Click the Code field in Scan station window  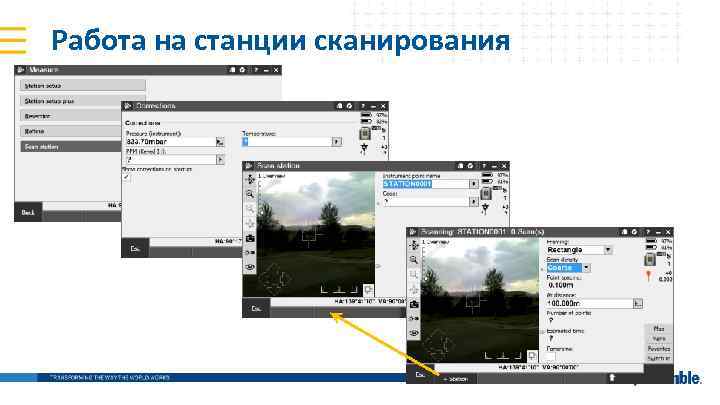tap(426, 202)
